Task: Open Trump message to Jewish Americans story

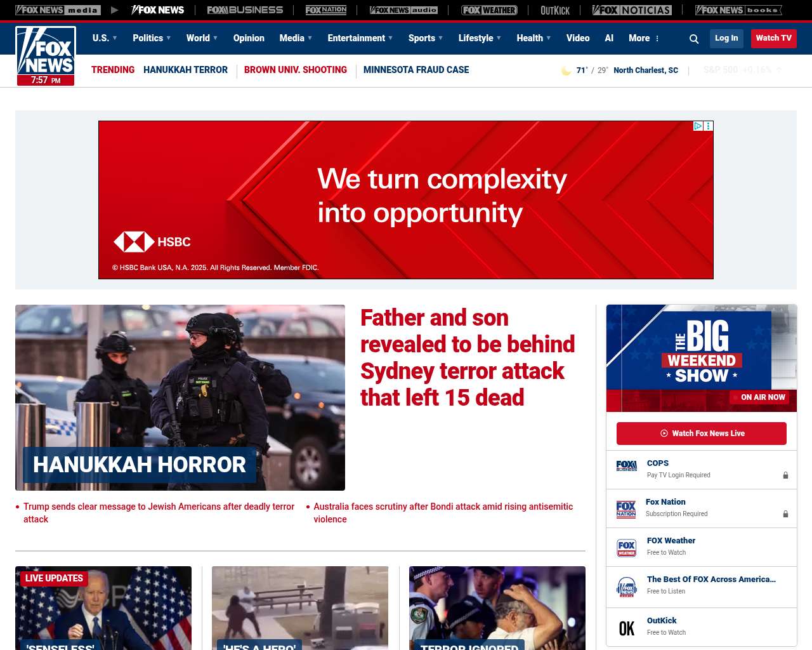Action: click(x=159, y=513)
